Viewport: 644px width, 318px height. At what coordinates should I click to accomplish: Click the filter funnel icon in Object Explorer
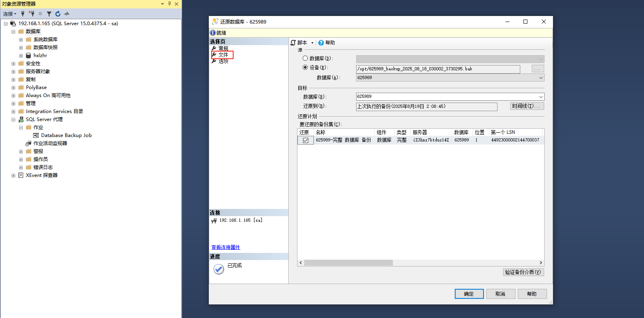coord(49,14)
